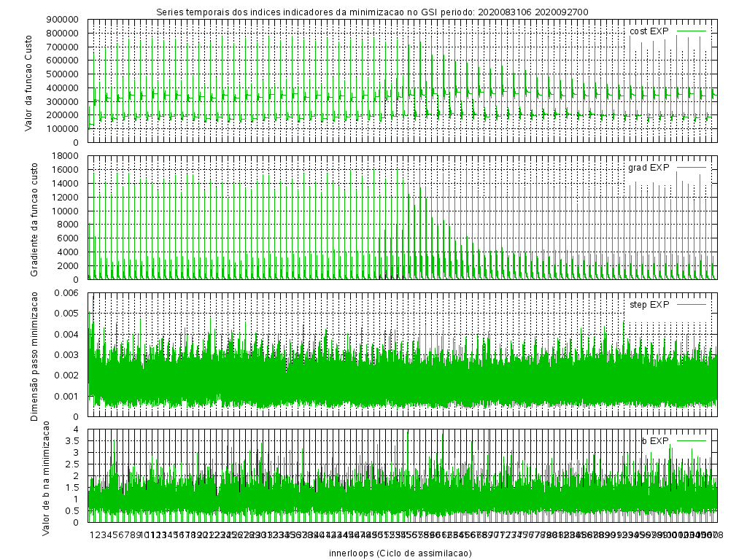Select the b EXP legend label
747x560 pixels.
click(x=654, y=440)
